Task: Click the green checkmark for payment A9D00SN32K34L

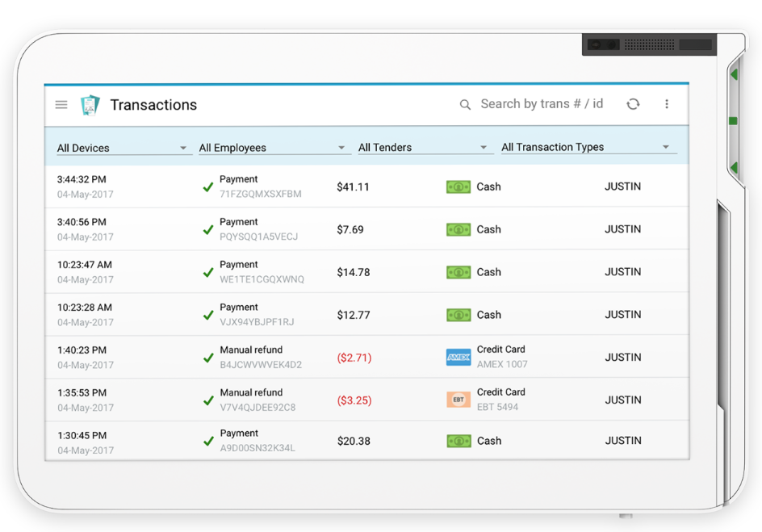Action: click(x=208, y=441)
